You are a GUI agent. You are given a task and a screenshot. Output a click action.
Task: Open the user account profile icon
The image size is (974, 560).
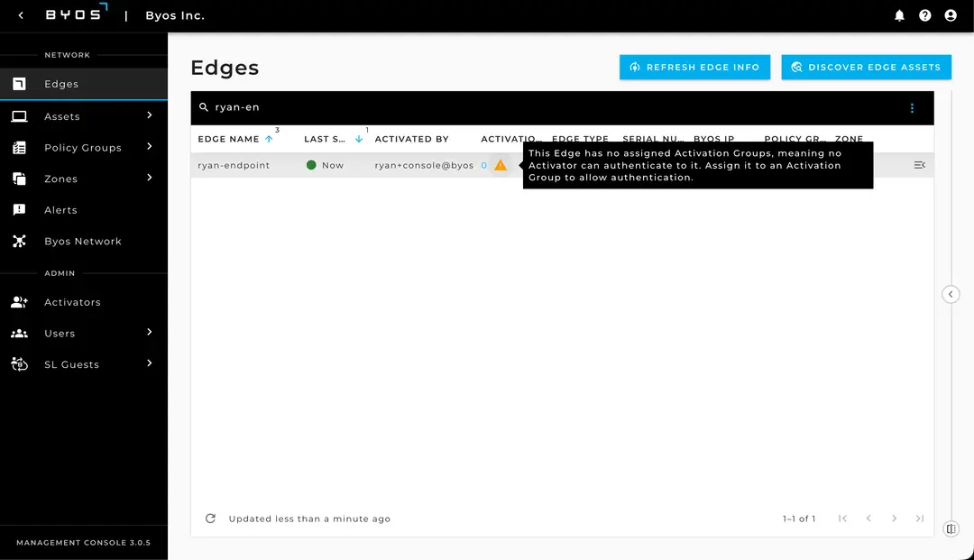(x=951, y=15)
